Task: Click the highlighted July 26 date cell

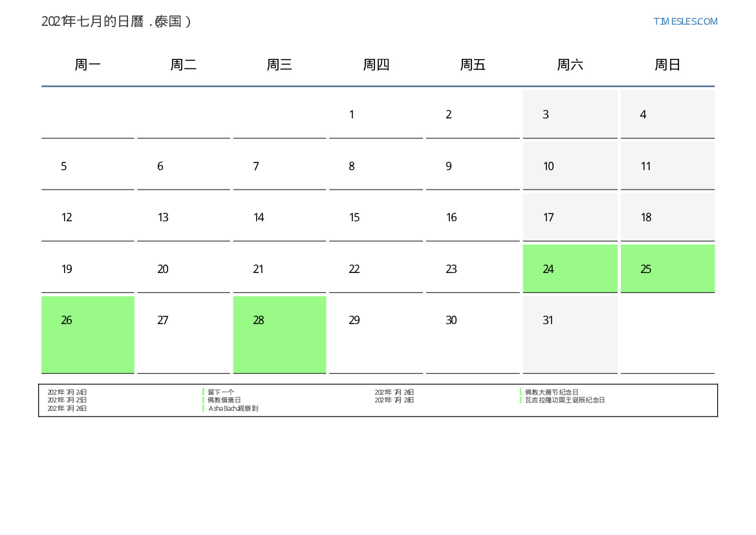Action: click(87, 334)
